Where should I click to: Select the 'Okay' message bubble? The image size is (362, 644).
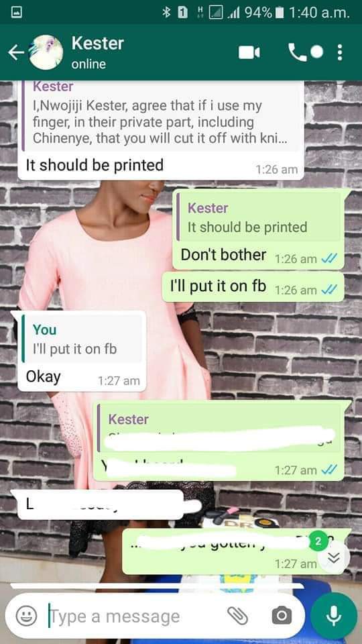click(82, 351)
